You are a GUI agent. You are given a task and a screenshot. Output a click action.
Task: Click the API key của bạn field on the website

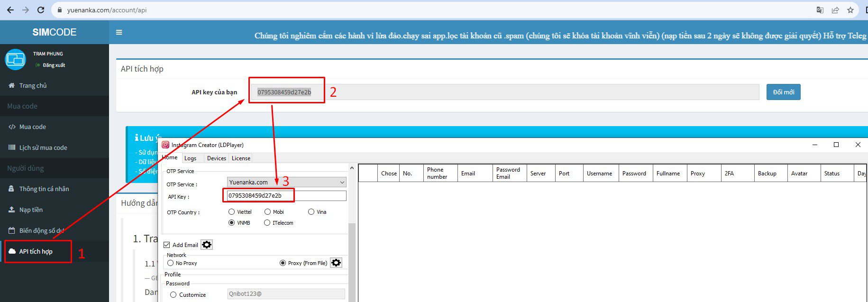[x=505, y=92]
